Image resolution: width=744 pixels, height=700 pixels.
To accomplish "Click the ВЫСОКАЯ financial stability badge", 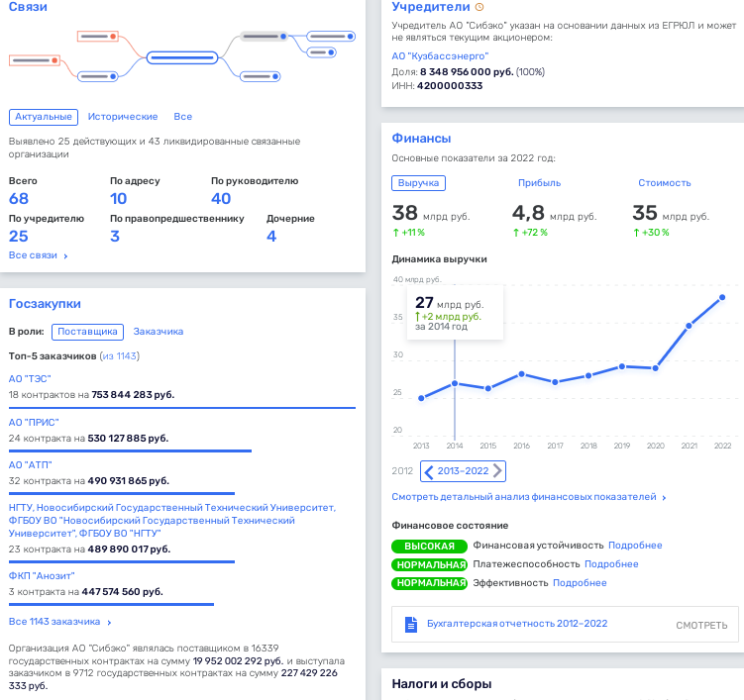I will click(429, 546).
